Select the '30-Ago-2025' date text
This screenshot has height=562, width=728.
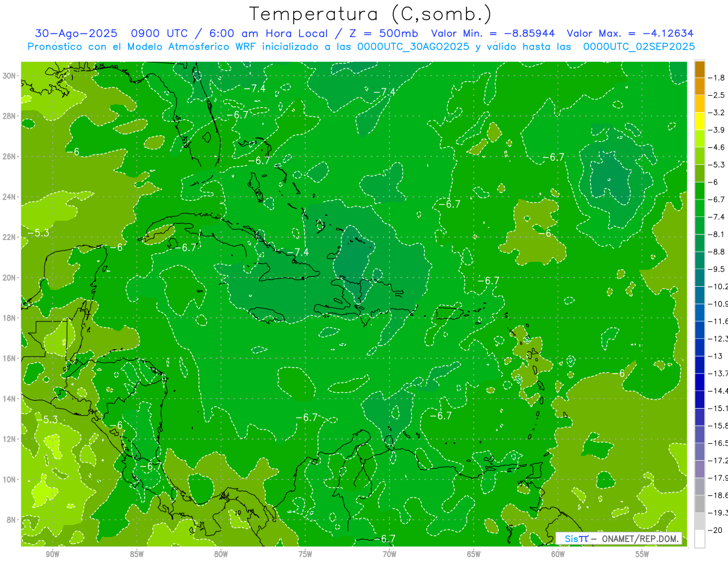click(x=76, y=33)
